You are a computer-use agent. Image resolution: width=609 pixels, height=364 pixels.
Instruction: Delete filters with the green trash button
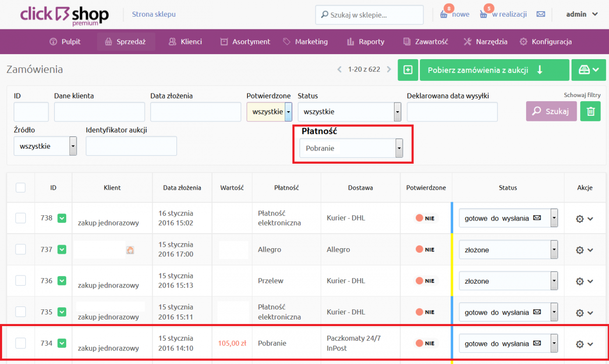(x=590, y=111)
